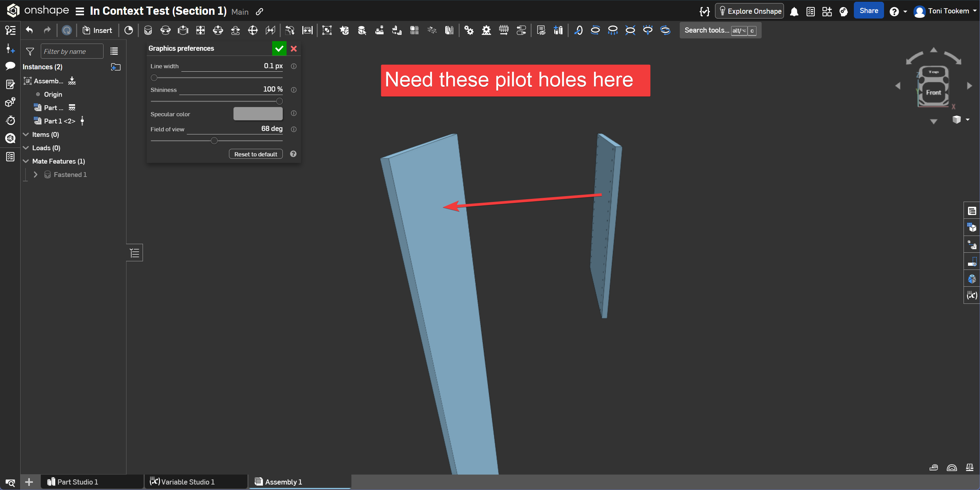Screen dimensions: 980x490
Task: Cancel Graphics preferences with red X
Action: tap(294, 49)
